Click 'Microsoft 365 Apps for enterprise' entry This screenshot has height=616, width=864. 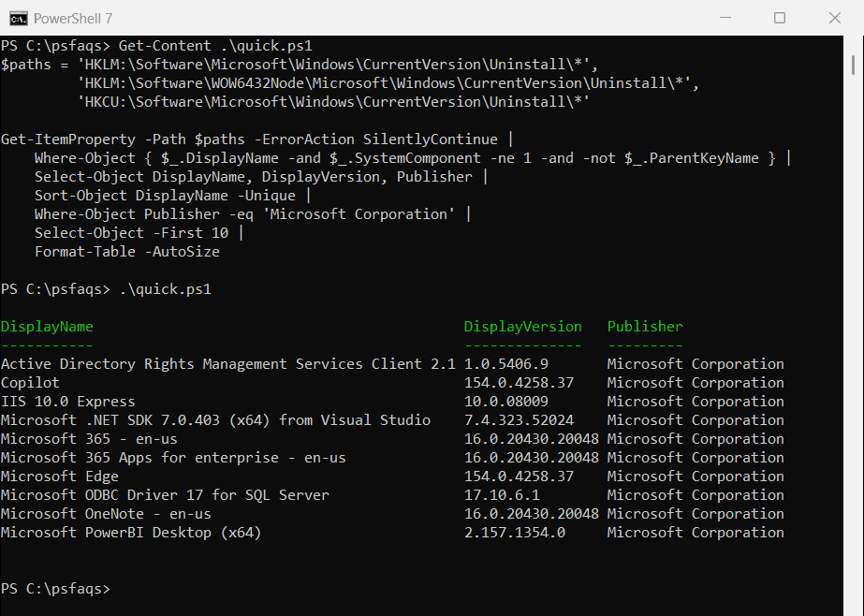[173, 457]
